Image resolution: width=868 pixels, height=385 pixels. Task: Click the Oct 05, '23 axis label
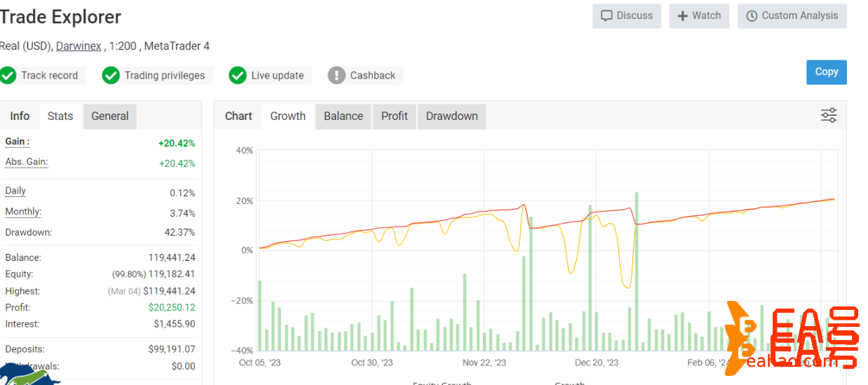259,363
